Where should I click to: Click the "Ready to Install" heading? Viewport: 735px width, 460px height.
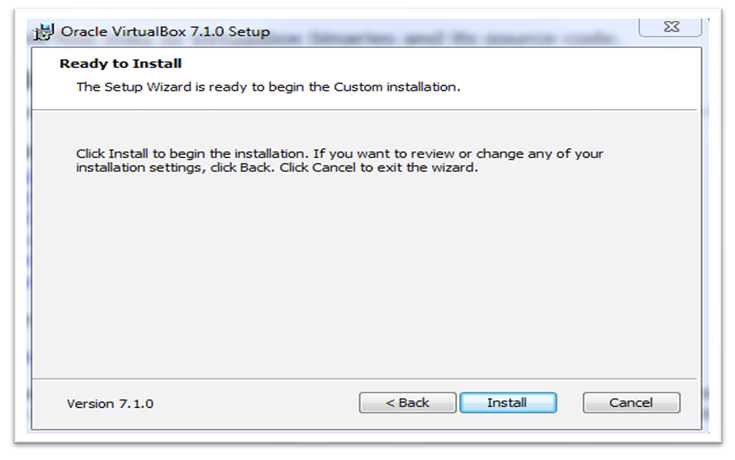pyautogui.click(x=119, y=63)
